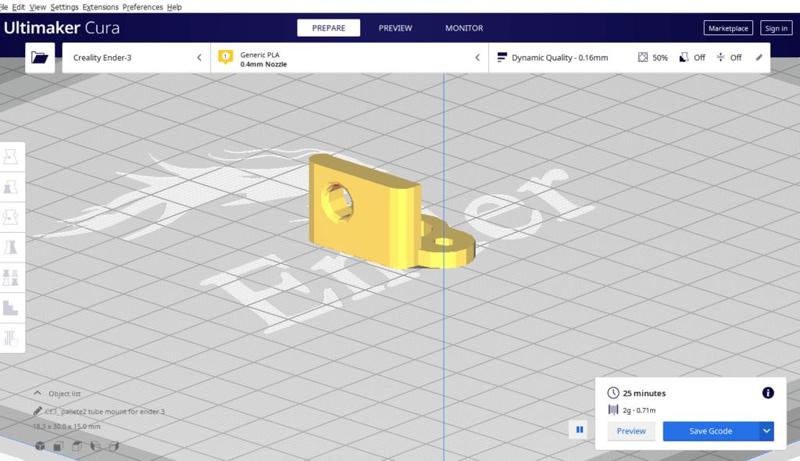The height and width of the screenshot is (461, 800).
Task: Open the Preferences menu
Action: pyautogui.click(x=142, y=7)
